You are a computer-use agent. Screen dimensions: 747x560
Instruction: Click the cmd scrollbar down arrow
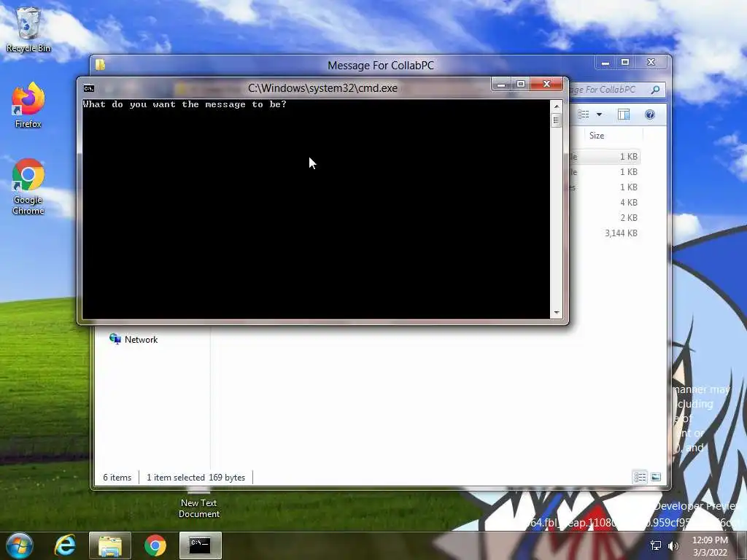[x=557, y=313]
